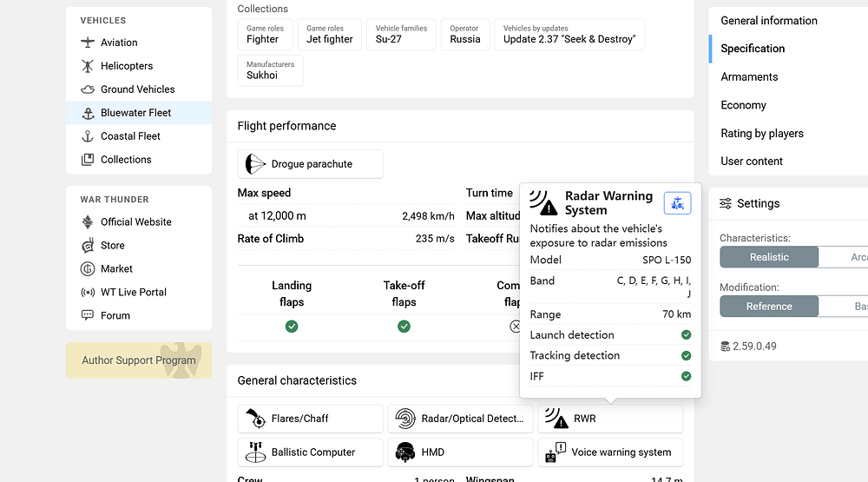The height and width of the screenshot is (482, 868).
Task: Click the 235 m/s rate of climb value
Action: 435,239
